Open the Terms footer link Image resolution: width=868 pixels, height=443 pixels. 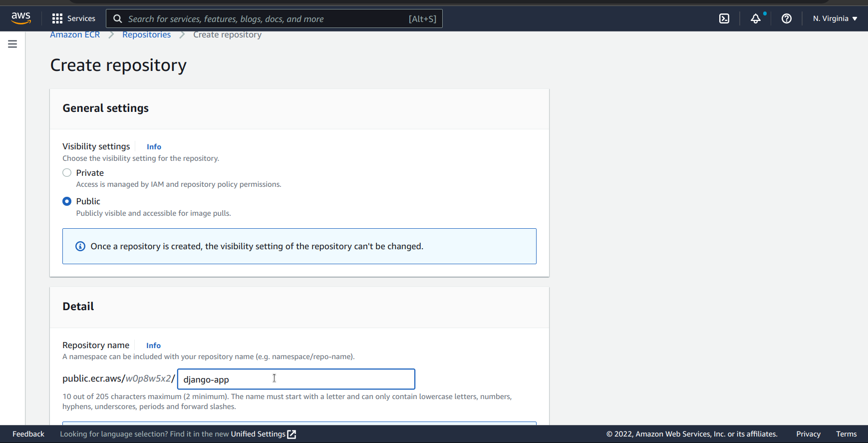pos(846,434)
